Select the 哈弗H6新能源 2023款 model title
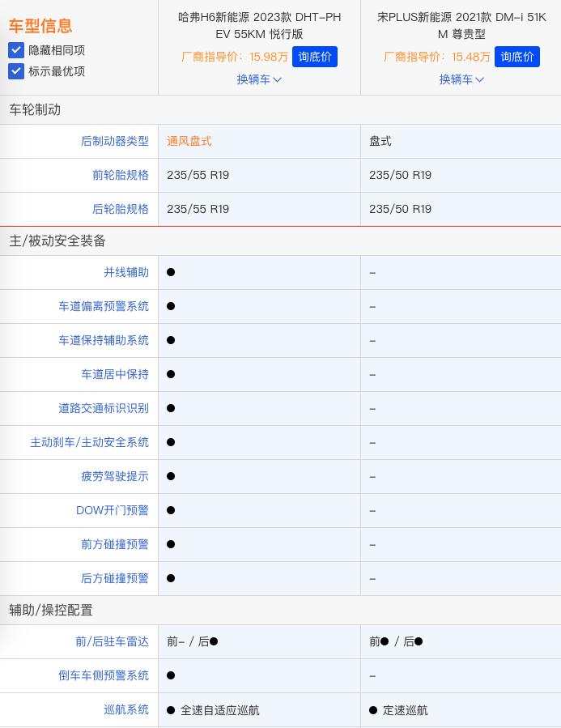This screenshot has height=728, width=561. (259, 26)
